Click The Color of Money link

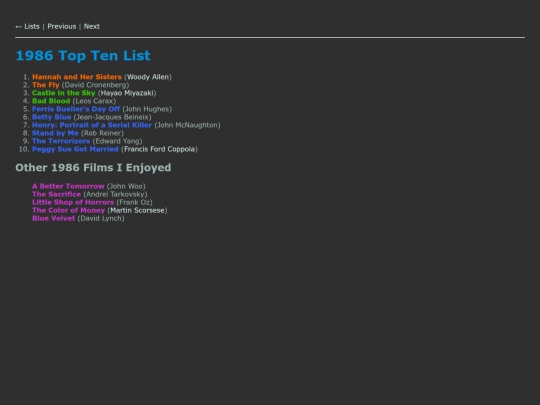point(69,210)
